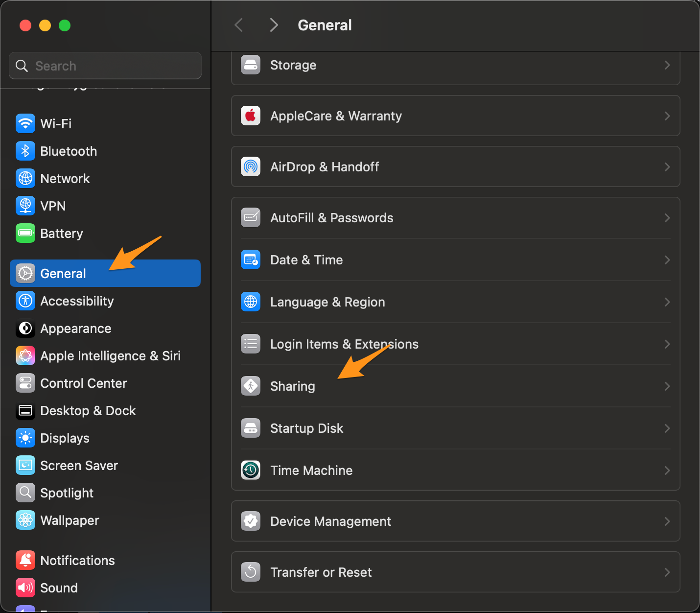This screenshot has height=613, width=700.
Task: Select the Time Machine clock icon
Action: (x=250, y=470)
